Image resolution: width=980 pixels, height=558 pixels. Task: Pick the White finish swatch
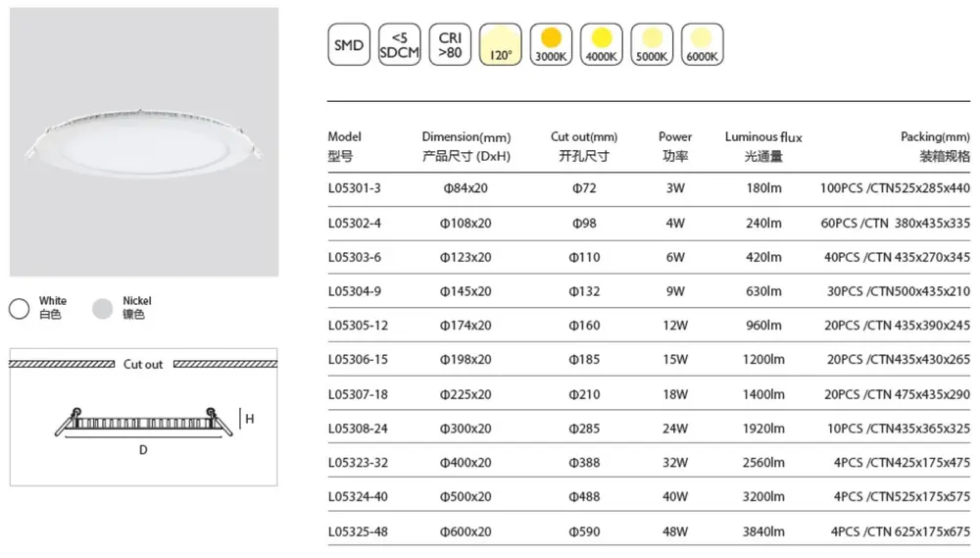click(20, 308)
